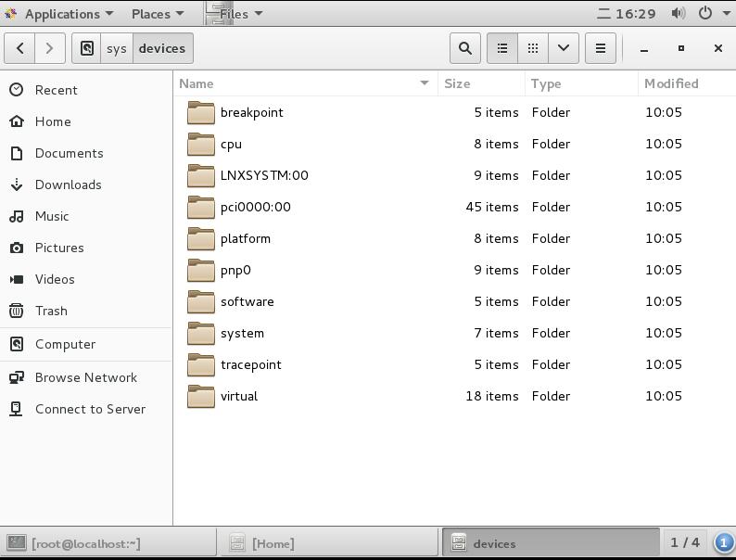This screenshot has width=736, height=560.
Task: Select the virtual folder icon
Action: [x=201, y=396]
